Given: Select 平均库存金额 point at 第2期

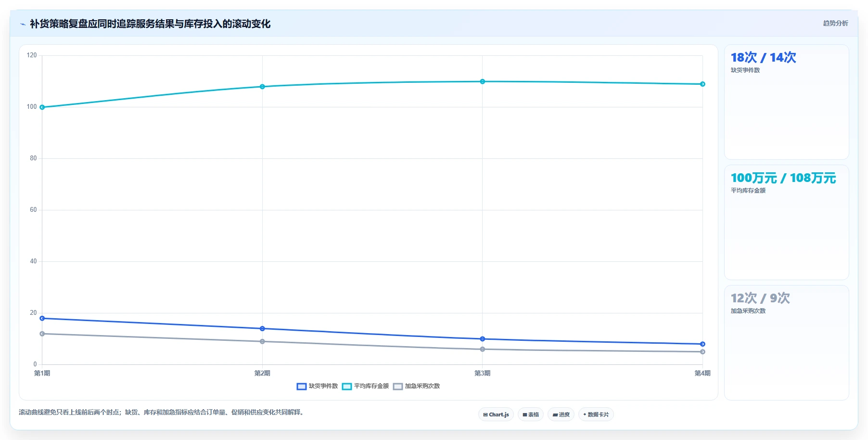Looking at the screenshot, I should coord(262,87).
